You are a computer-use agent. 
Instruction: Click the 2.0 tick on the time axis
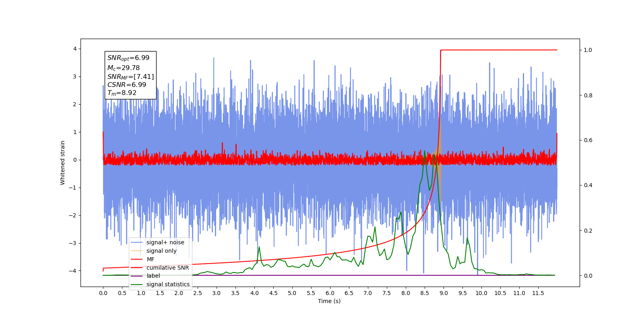(179, 293)
